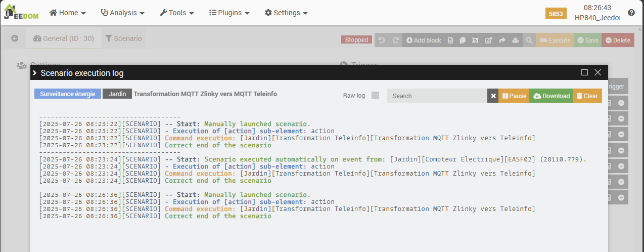The width and height of the screenshot is (644, 252).
Task: Download the scenario execution log
Action: pyautogui.click(x=551, y=96)
